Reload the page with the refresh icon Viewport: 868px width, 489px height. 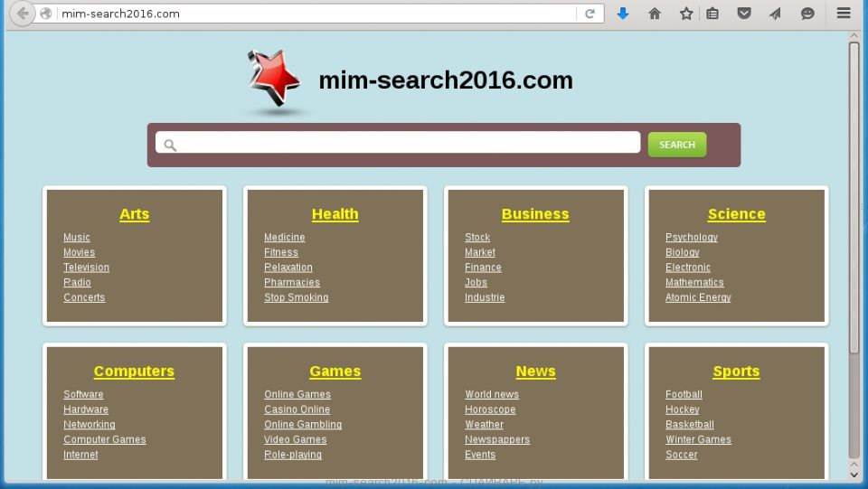(x=590, y=14)
